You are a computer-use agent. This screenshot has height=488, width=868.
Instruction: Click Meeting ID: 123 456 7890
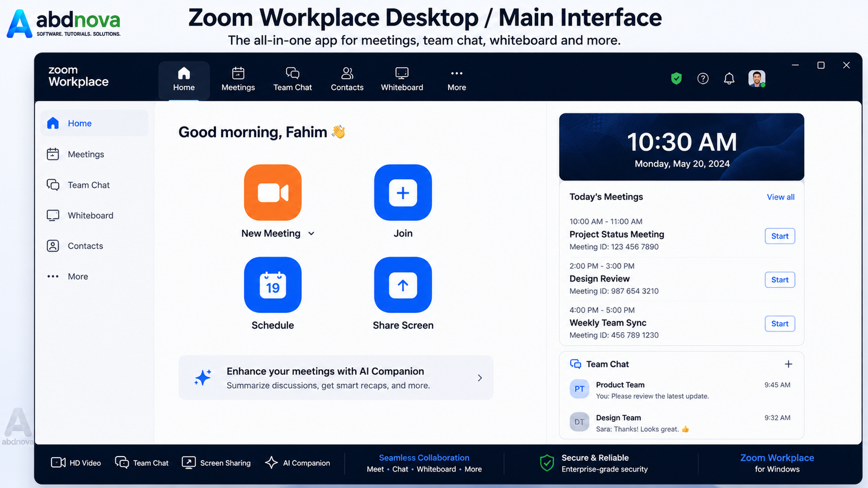point(614,247)
